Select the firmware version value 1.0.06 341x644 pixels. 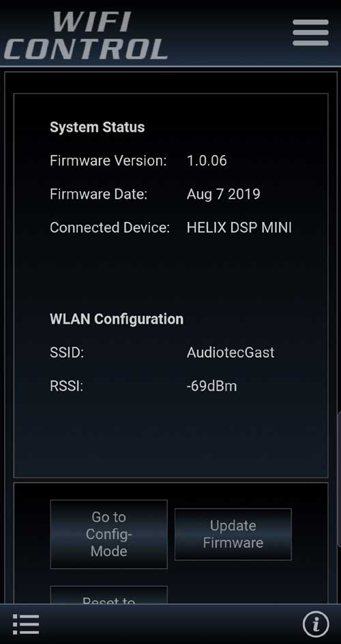point(207,160)
